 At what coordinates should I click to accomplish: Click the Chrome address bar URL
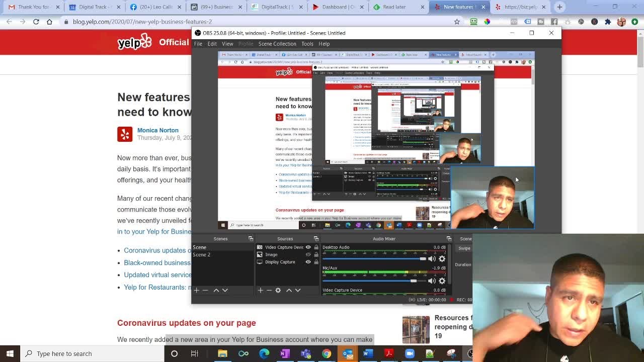142,22
